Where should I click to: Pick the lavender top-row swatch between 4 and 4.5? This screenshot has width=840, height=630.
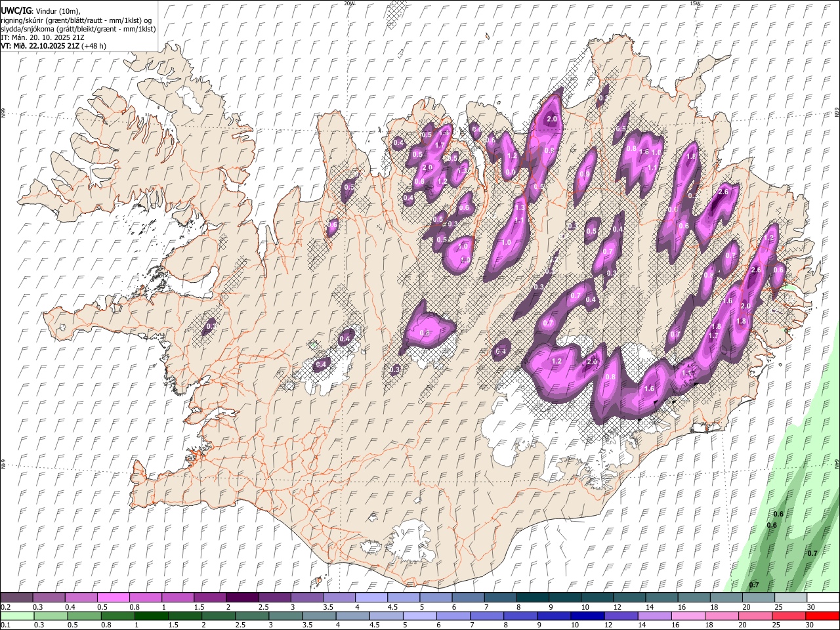pos(371,597)
